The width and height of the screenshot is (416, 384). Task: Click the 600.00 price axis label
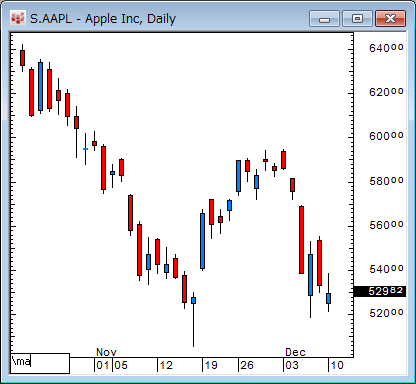(386, 136)
